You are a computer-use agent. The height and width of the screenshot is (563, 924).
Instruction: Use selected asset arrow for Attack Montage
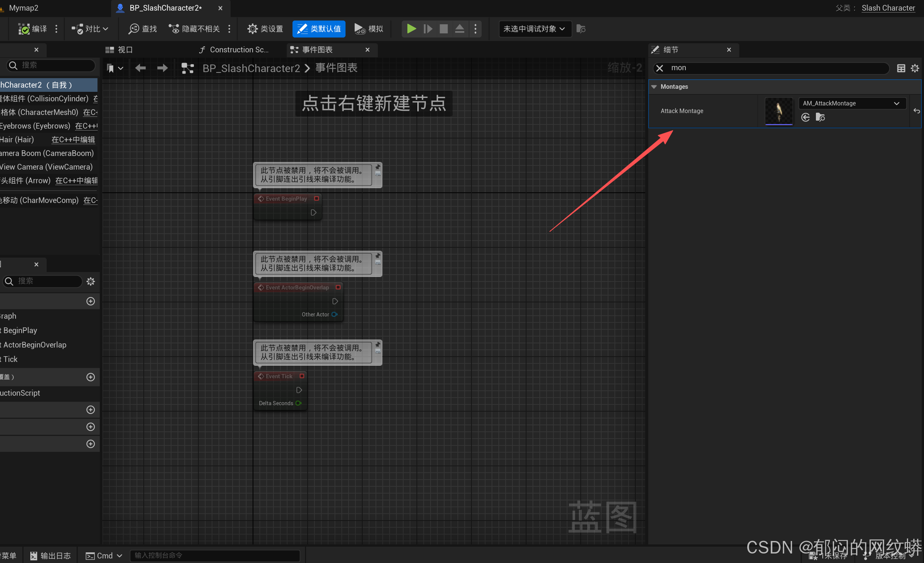pyautogui.click(x=805, y=118)
